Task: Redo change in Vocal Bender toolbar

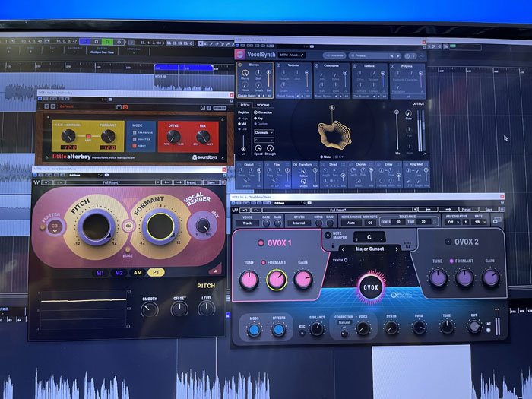Action: tap(59, 182)
